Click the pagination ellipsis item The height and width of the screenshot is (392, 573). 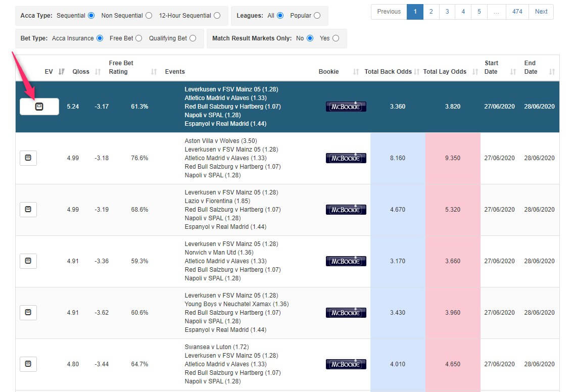pos(496,12)
